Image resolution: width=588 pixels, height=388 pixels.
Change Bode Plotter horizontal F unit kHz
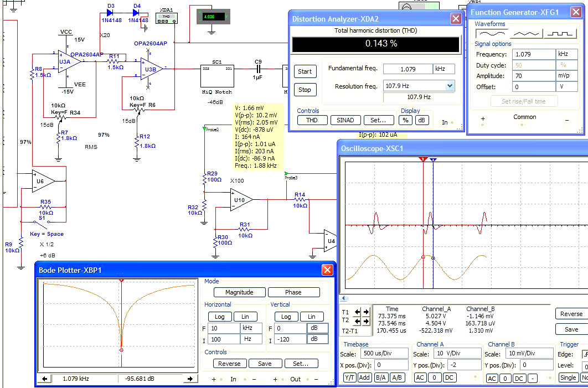point(251,328)
